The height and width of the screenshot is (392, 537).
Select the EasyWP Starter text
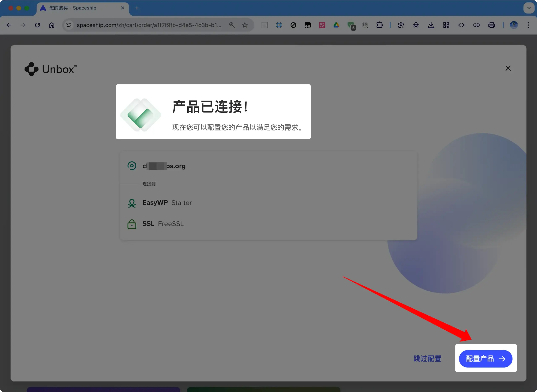[167, 203]
